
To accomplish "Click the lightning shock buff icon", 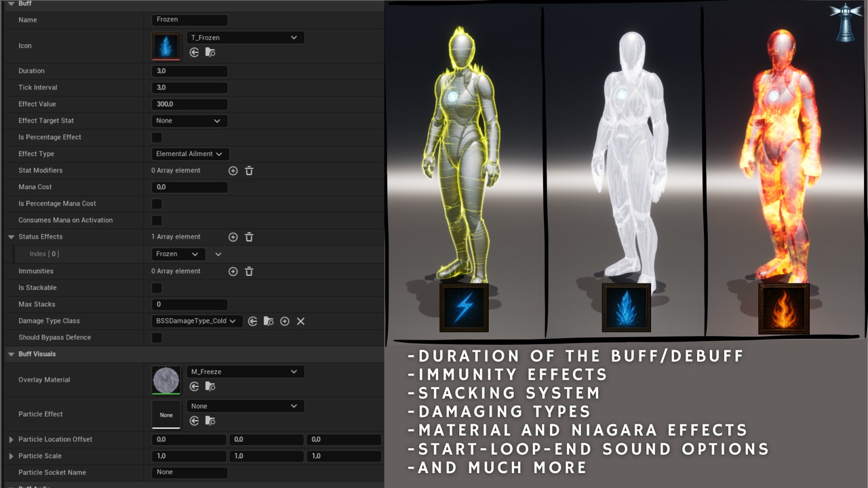I will (x=464, y=308).
